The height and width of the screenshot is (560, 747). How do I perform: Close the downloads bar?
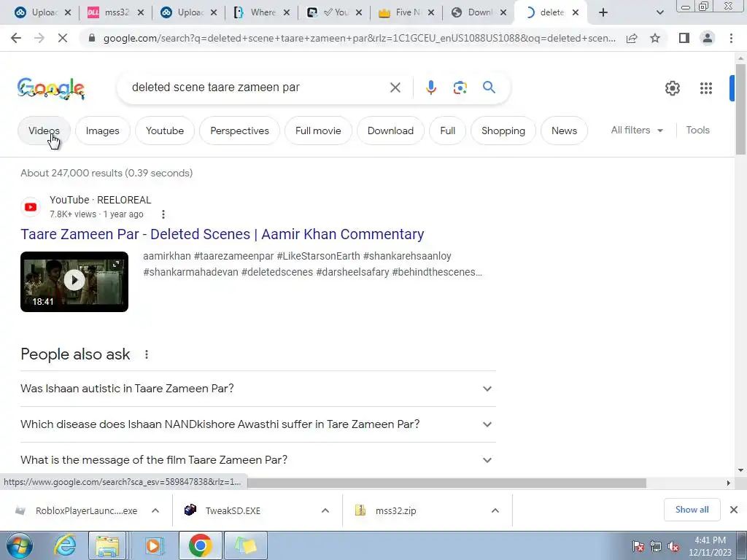pyautogui.click(x=734, y=510)
